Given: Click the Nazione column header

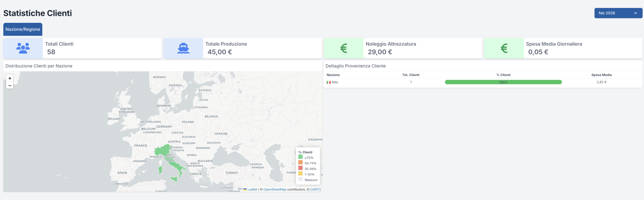Looking at the screenshot, I should (333, 75).
